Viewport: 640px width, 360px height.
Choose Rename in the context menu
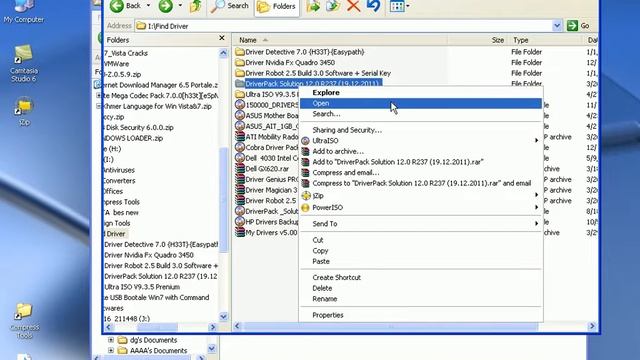point(420,299)
